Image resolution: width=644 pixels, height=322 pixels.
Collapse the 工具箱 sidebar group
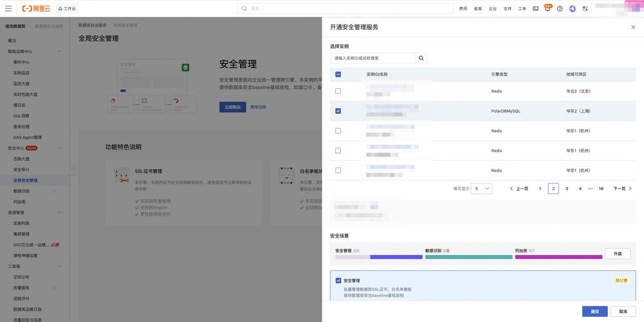point(59,266)
